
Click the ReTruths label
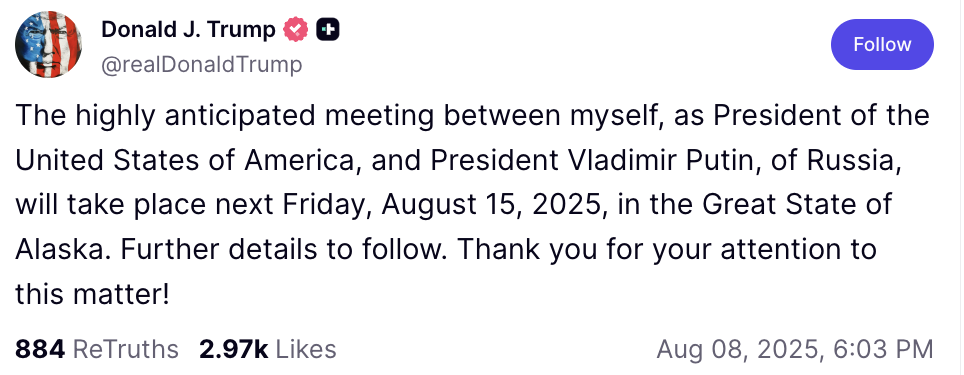pos(125,349)
